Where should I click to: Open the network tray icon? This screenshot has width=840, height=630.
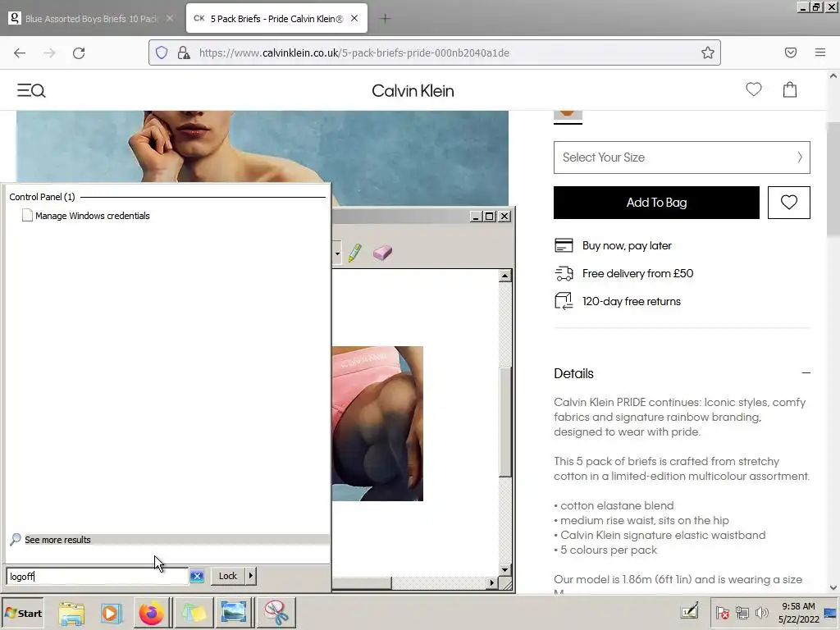coord(742,613)
